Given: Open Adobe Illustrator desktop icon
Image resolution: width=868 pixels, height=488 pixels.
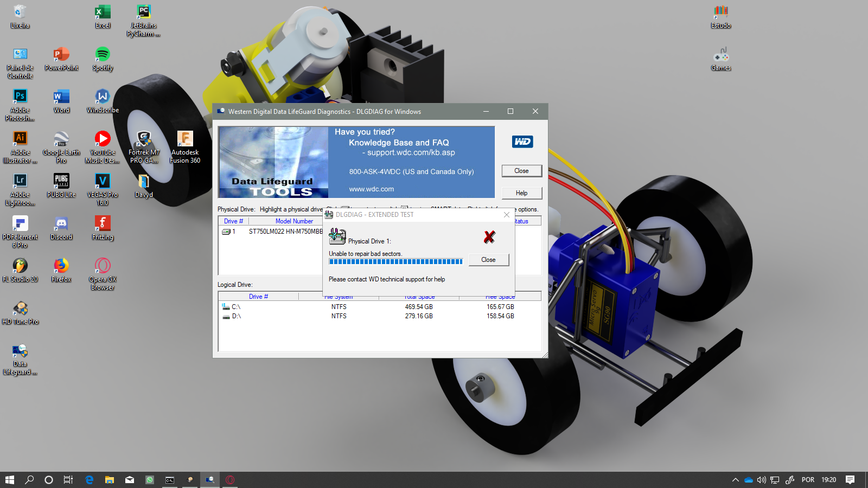Looking at the screenshot, I should tap(20, 147).
